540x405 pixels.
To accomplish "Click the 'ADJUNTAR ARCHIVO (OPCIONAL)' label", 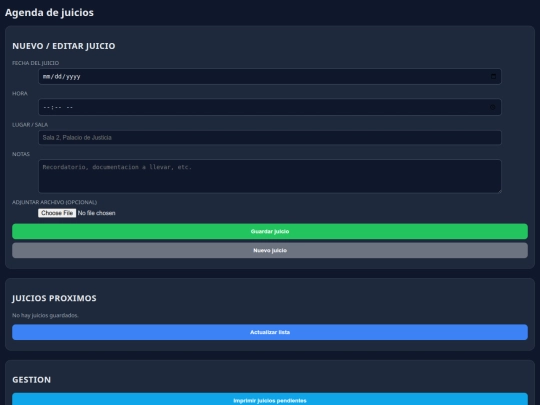I will tap(54, 202).
